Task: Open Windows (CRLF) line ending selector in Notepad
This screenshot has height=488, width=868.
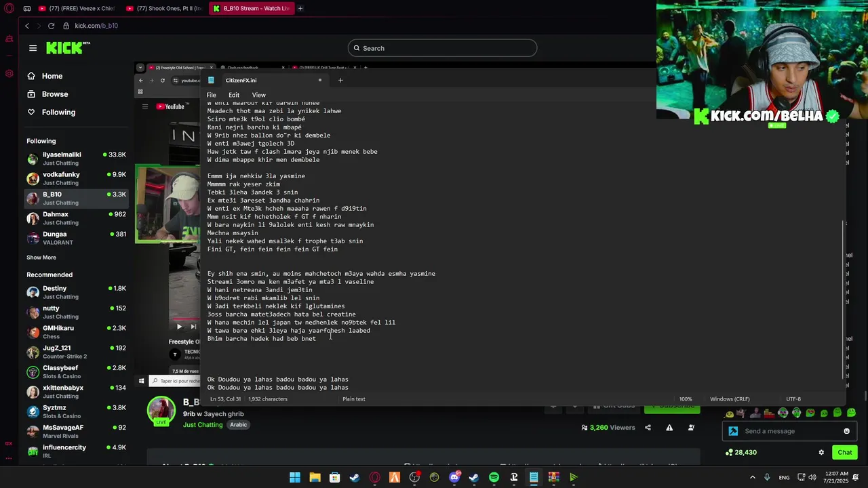Action: pyautogui.click(x=730, y=399)
